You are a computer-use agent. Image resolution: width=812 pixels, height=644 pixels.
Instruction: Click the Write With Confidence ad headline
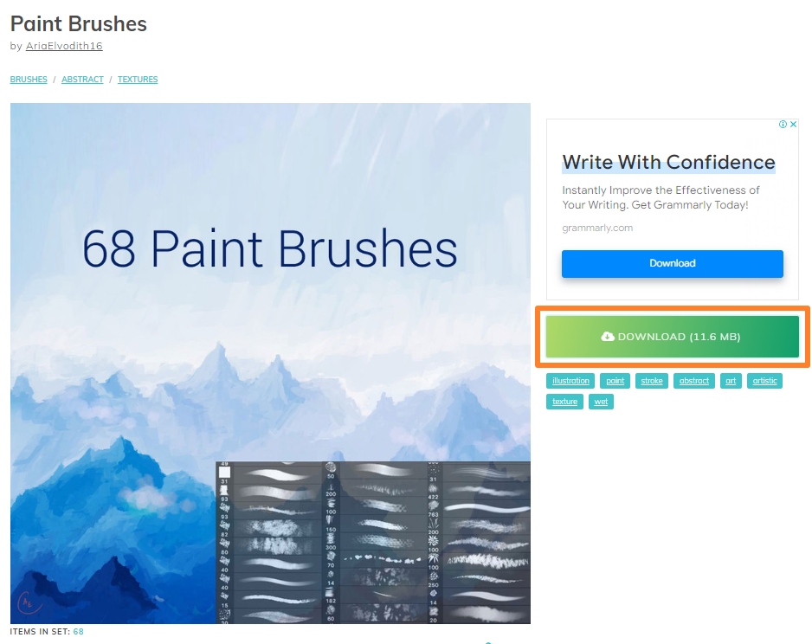[668, 162]
